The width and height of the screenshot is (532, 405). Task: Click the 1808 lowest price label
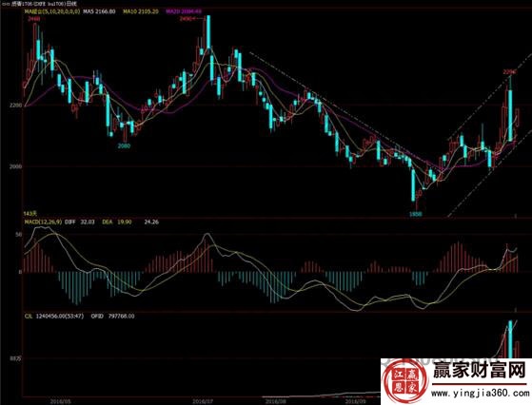[415, 214]
